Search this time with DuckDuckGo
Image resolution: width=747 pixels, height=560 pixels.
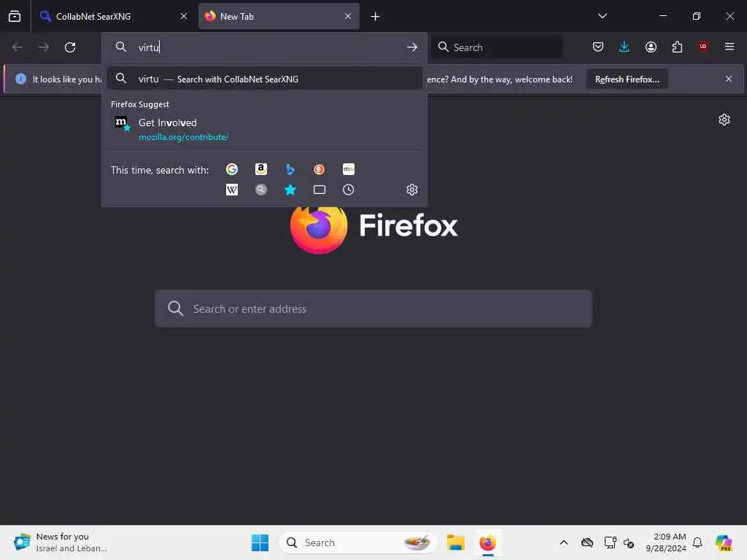[x=320, y=169]
